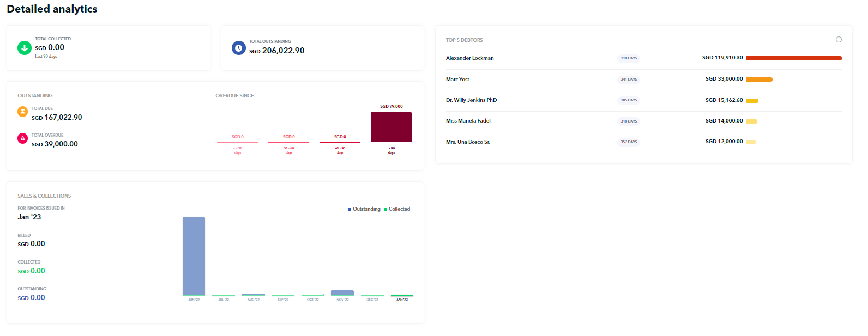Screen dimensions: 868x336
Task: Click the 118 DAYS badge
Action: pyautogui.click(x=629, y=58)
